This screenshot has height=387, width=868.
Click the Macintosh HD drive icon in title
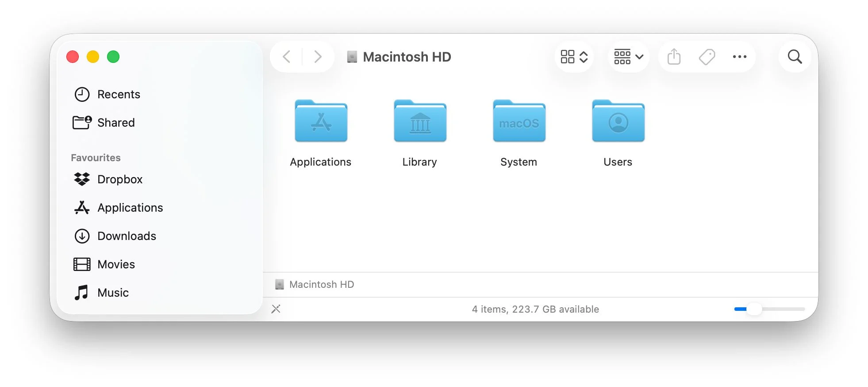point(352,57)
